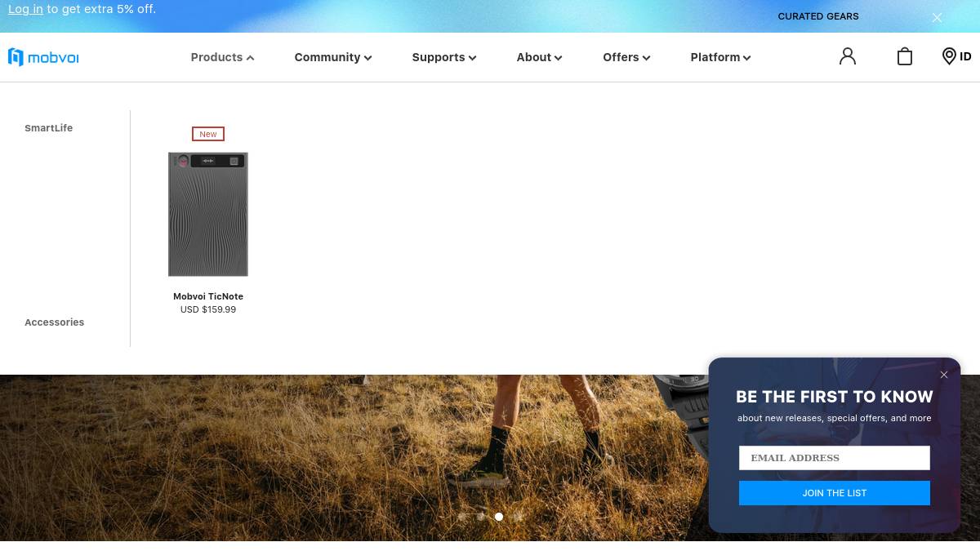Screen dimensions: 980x551
Task: Click the USD $159.99 price text
Action: pos(208,309)
